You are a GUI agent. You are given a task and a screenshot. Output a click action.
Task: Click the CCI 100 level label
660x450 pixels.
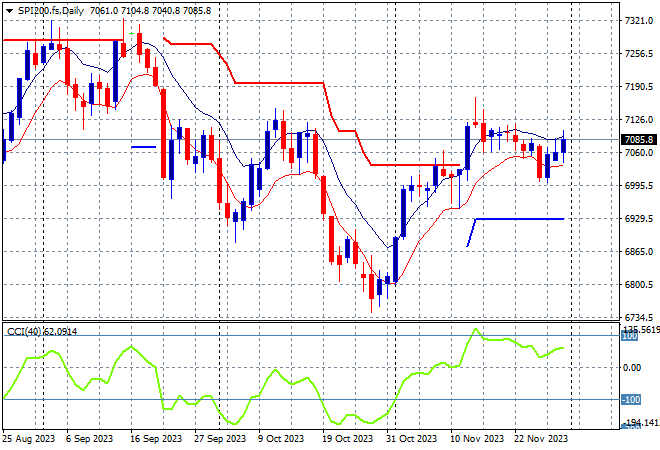click(630, 336)
